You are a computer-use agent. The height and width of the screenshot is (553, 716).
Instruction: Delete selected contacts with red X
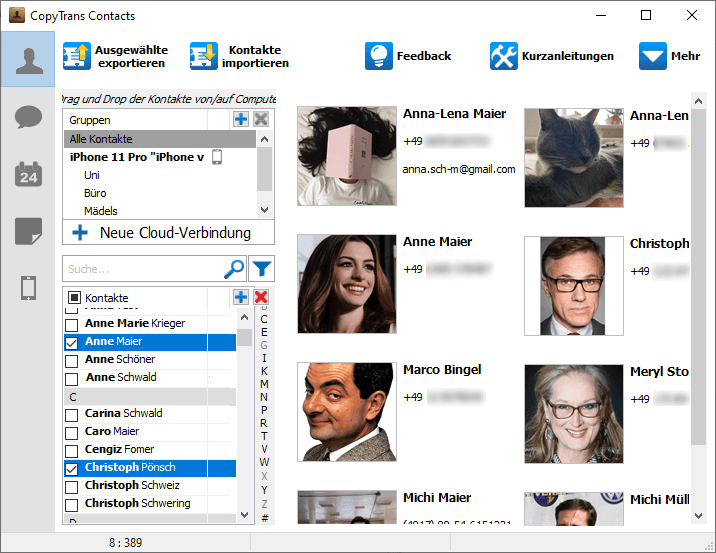coord(261,297)
